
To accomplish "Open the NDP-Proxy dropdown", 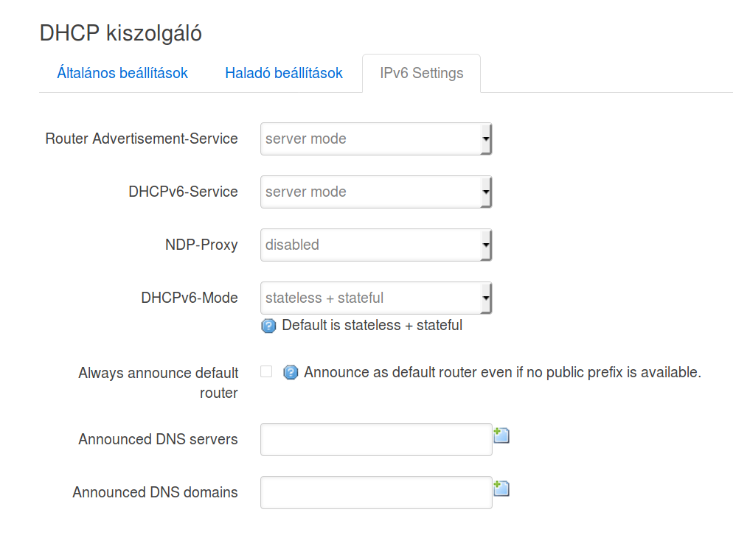I will [376, 245].
